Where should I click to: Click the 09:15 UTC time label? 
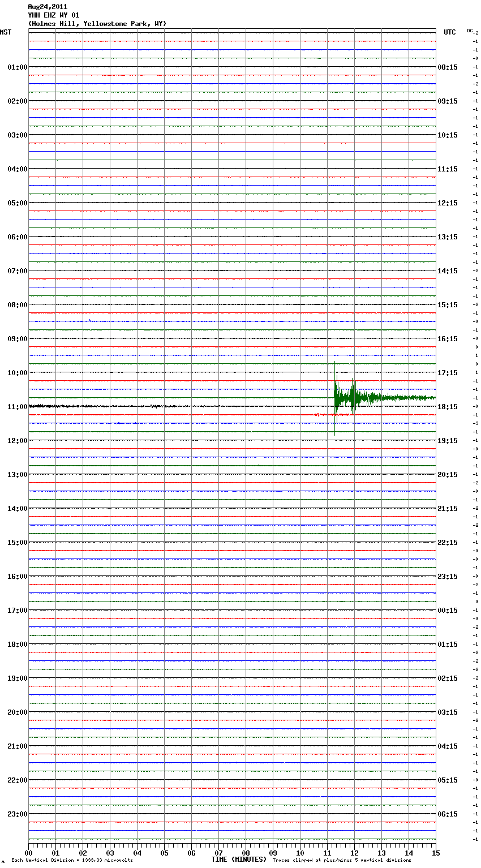[448, 101]
